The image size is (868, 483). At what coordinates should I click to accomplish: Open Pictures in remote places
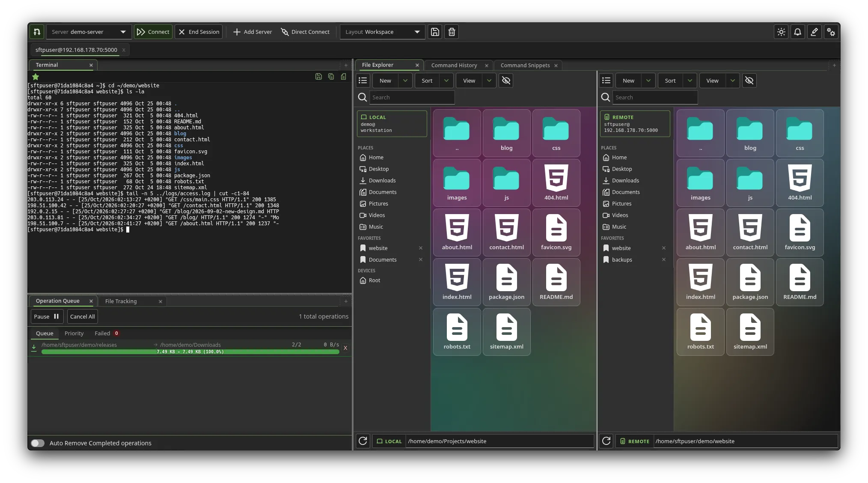pyautogui.click(x=621, y=203)
